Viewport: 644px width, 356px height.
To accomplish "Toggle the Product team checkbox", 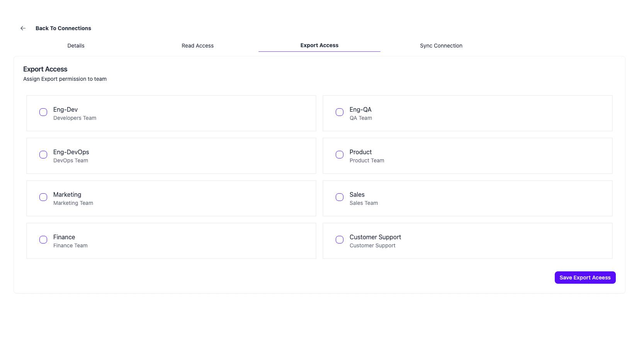I will tap(340, 155).
